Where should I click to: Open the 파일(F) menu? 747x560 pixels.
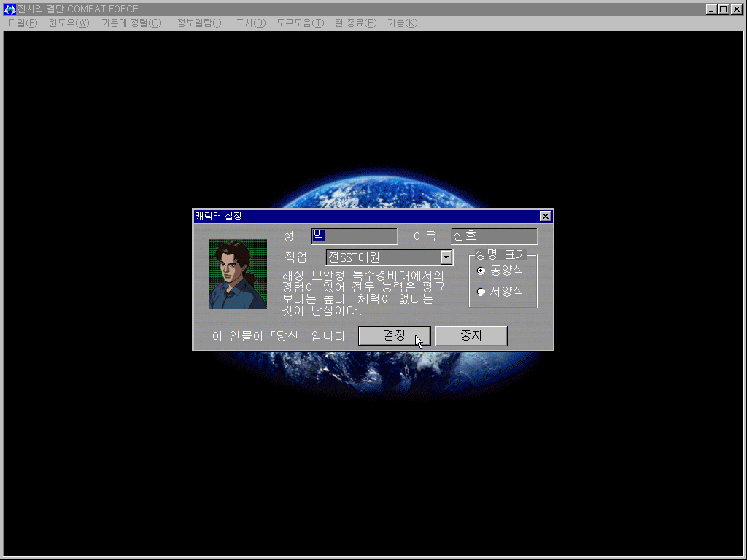coord(23,23)
